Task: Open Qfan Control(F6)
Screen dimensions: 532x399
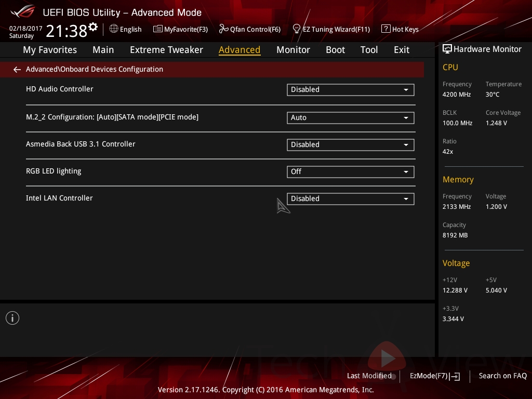Action: (250, 29)
